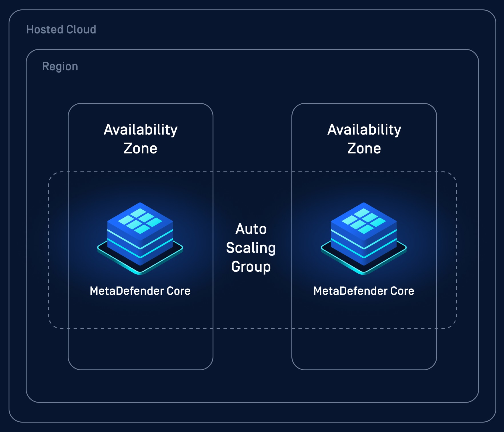Click the word Auto in the center label
This screenshot has width=504, height=432.
click(251, 229)
